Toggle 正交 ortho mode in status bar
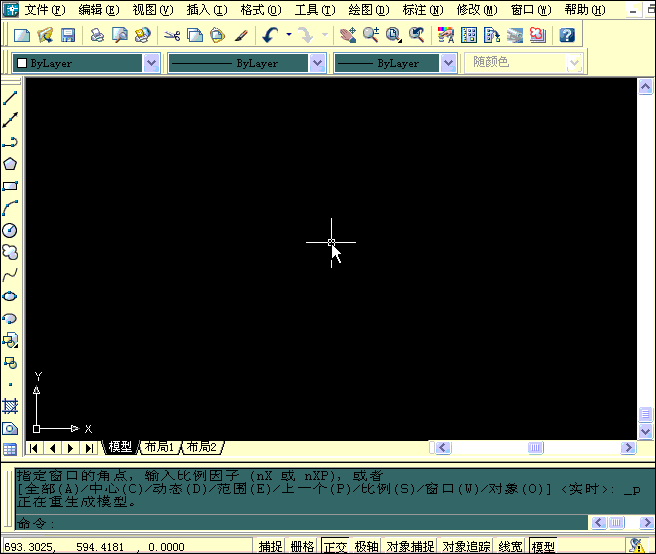The height and width of the screenshot is (554, 656). pyautogui.click(x=336, y=546)
